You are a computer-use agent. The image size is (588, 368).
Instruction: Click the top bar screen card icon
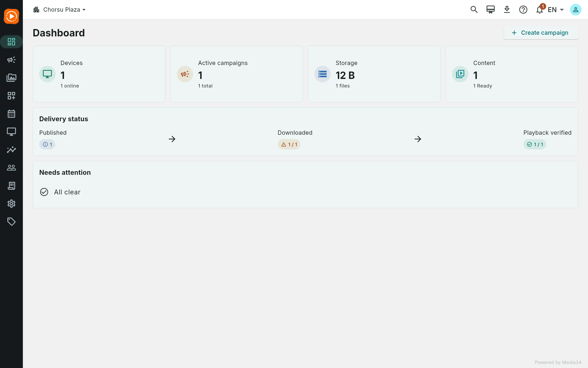490,9
